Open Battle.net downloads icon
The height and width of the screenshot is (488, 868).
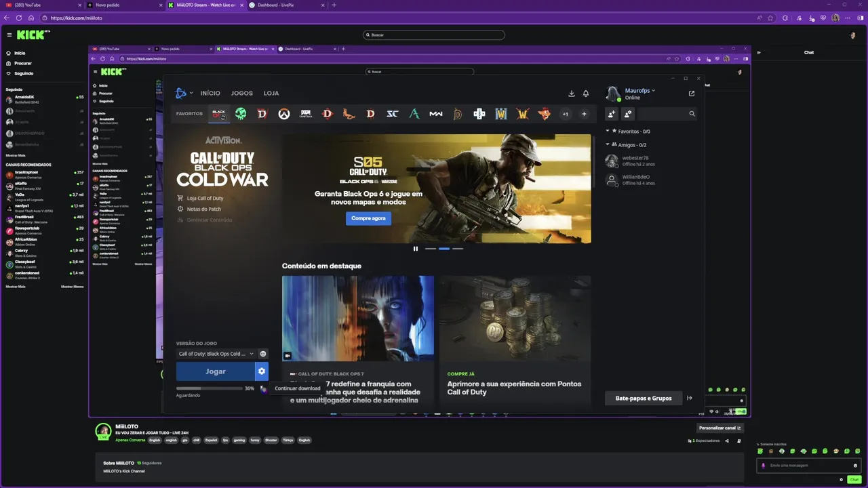tap(572, 94)
